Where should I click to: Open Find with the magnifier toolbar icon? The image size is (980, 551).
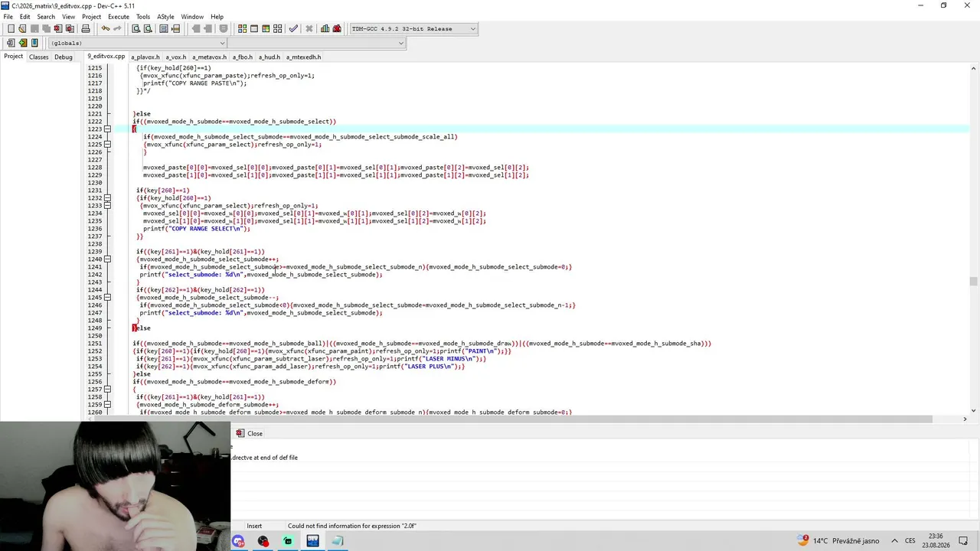pyautogui.click(x=136, y=29)
